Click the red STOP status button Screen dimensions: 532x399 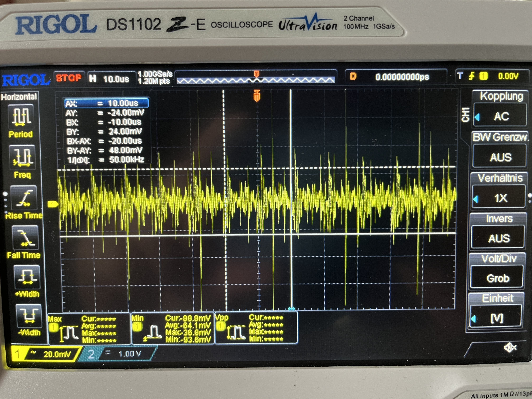(69, 78)
